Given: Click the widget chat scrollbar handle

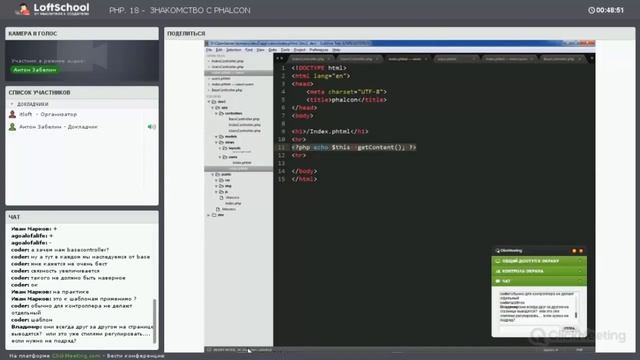Looking at the screenshot, I should [576, 314].
